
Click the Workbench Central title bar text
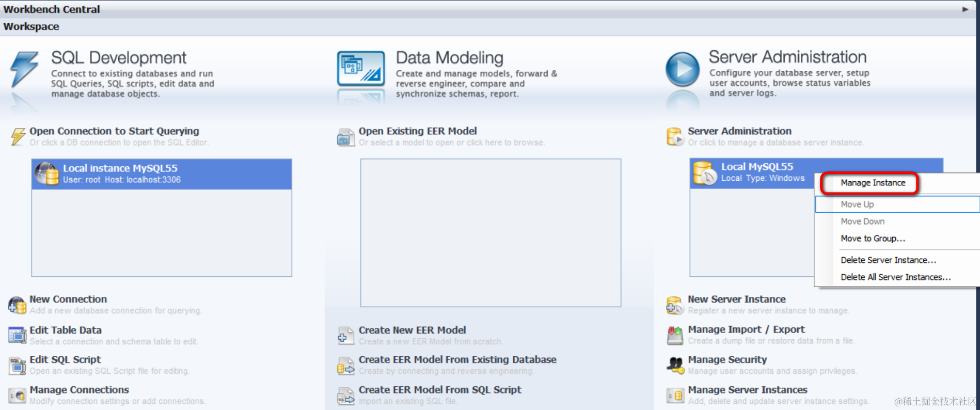pos(52,9)
